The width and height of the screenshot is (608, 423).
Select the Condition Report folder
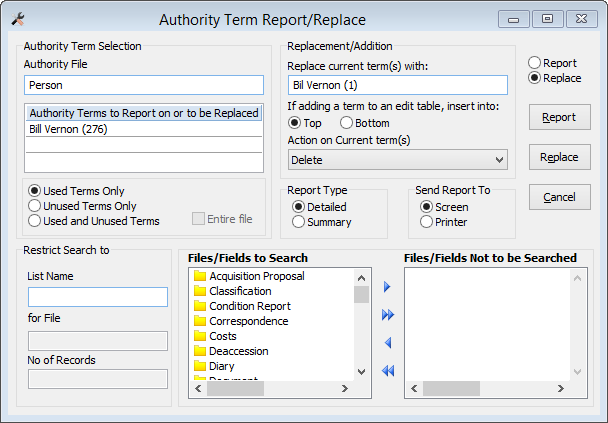tap(242, 306)
